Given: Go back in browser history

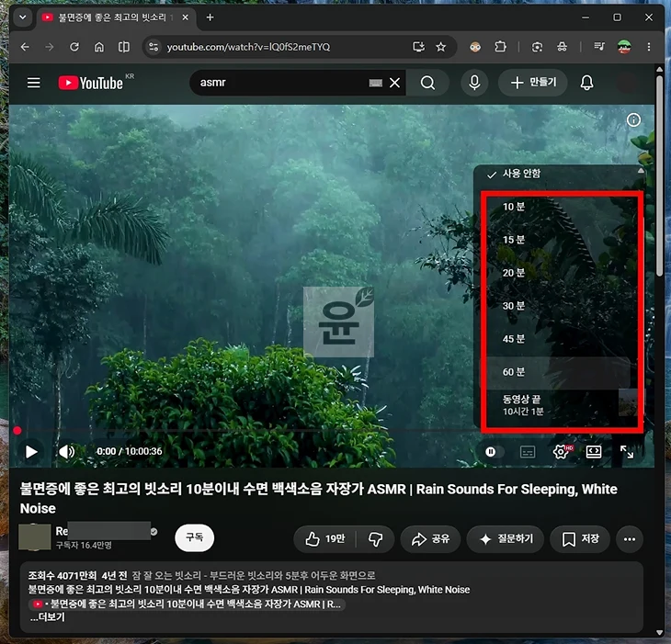Looking at the screenshot, I should click(25, 47).
